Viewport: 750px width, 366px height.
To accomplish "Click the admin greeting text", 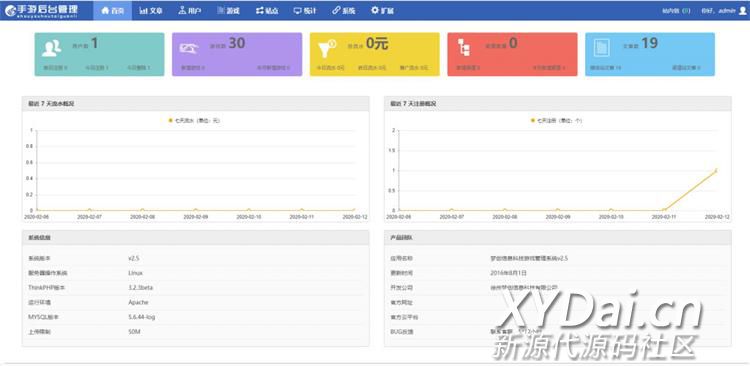I will (718, 11).
